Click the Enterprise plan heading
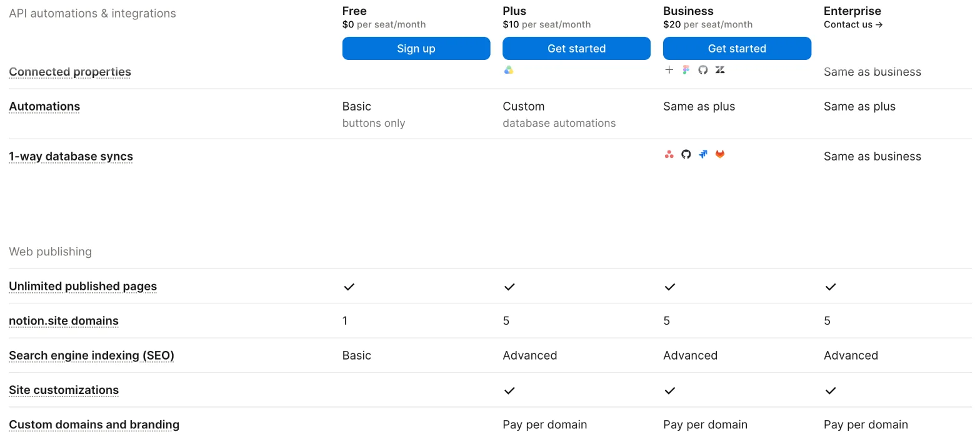 pyautogui.click(x=852, y=11)
